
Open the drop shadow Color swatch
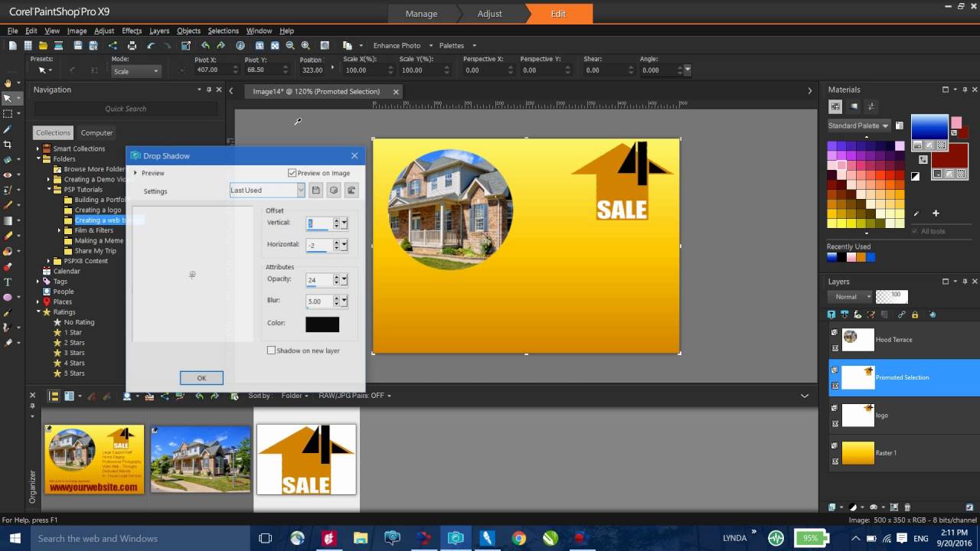pyautogui.click(x=322, y=324)
